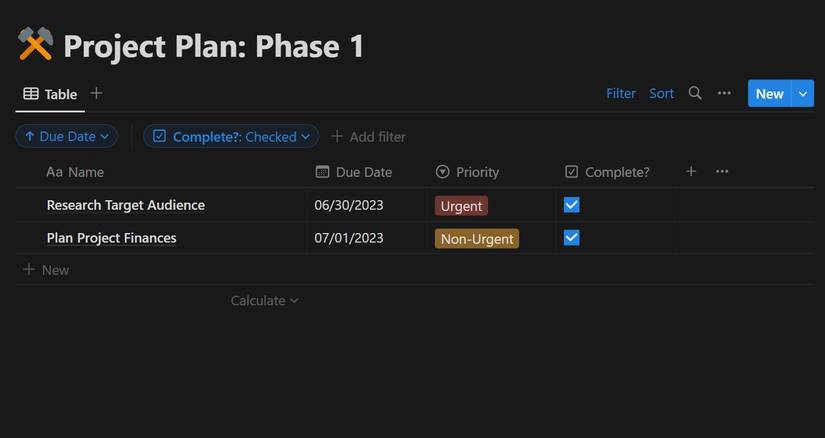This screenshot has height=438, width=825.
Task: Expand the Due Date sort dropdown
Action: click(66, 136)
